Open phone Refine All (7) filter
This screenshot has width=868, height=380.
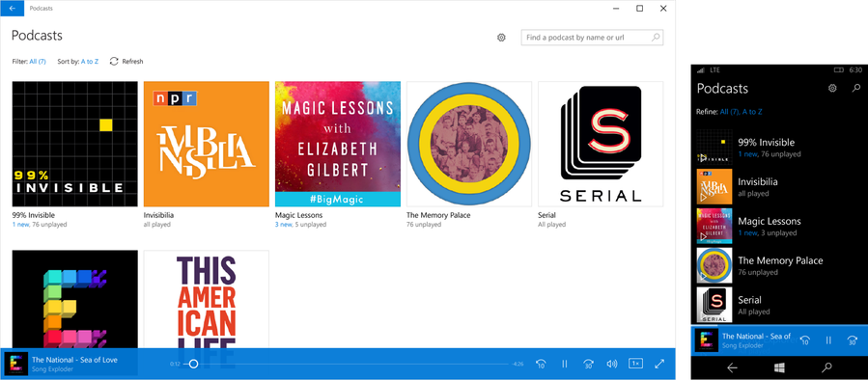point(730,112)
